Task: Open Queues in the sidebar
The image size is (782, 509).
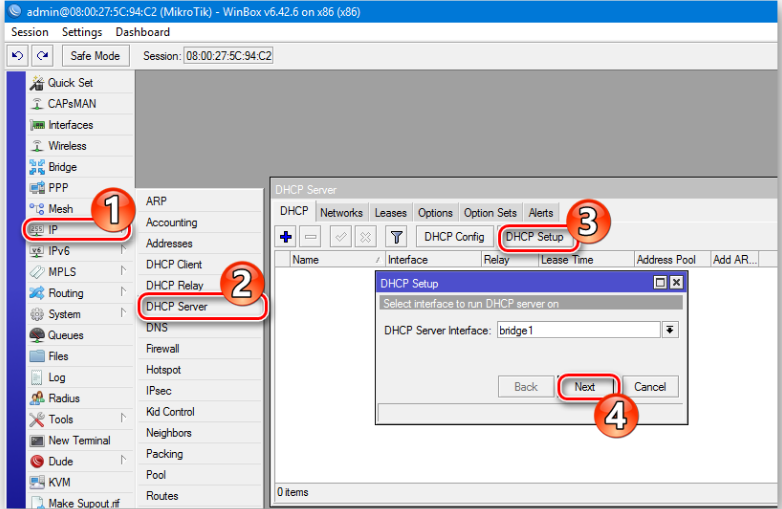Action: coord(80,335)
